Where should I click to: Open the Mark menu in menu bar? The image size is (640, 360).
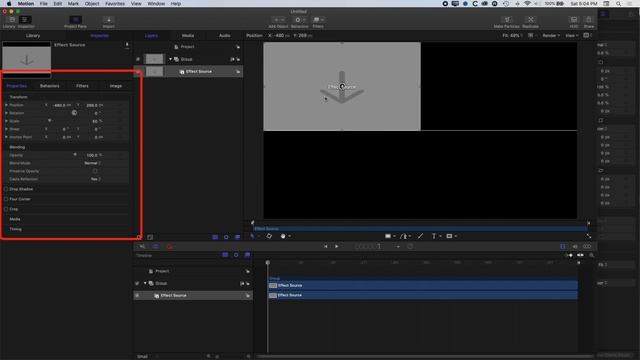tap(73, 3)
